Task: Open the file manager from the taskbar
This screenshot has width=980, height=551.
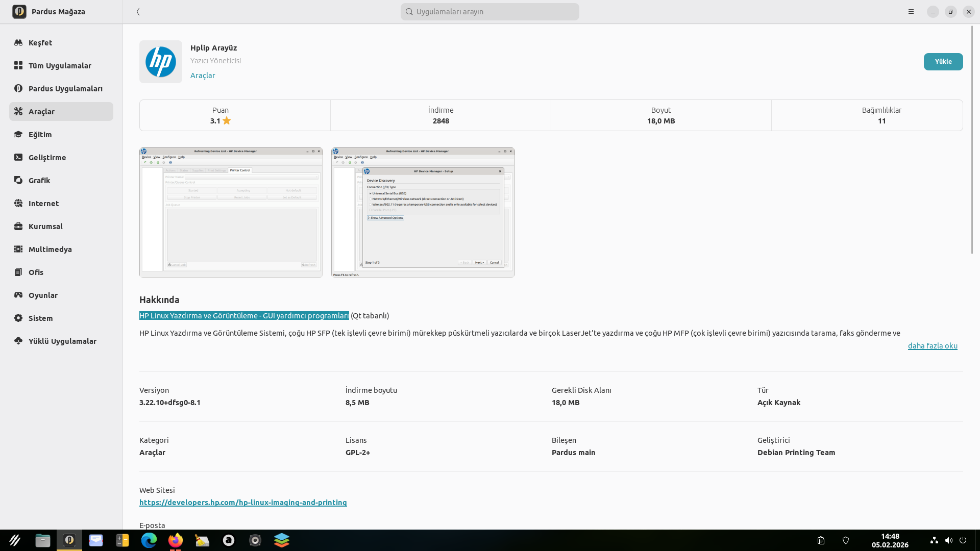Action: pyautogui.click(x=43, y=540)
